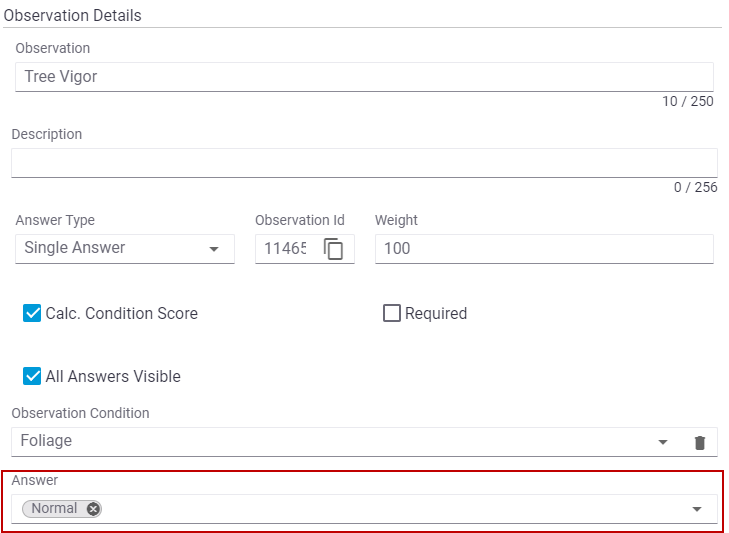
Task: Toggle the All Answers Visible checkbox
Action: pyautogui.click(x=32, y=377)
